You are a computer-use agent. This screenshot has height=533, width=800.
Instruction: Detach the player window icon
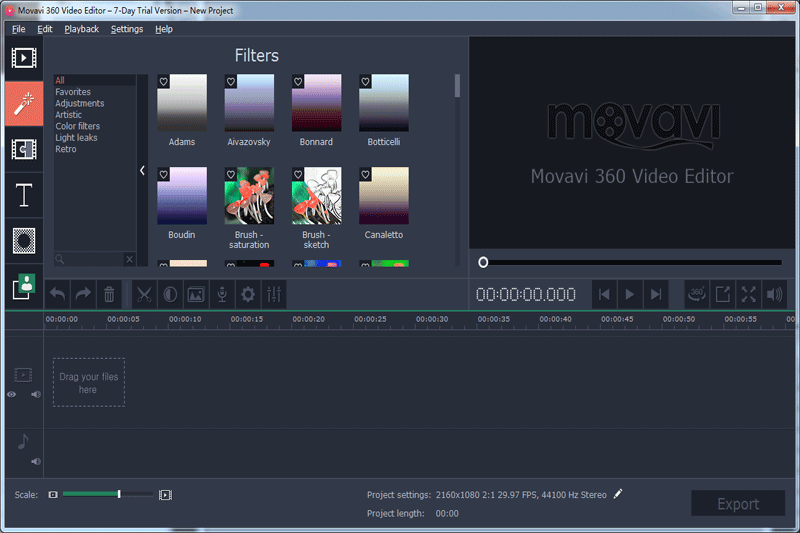722,294
